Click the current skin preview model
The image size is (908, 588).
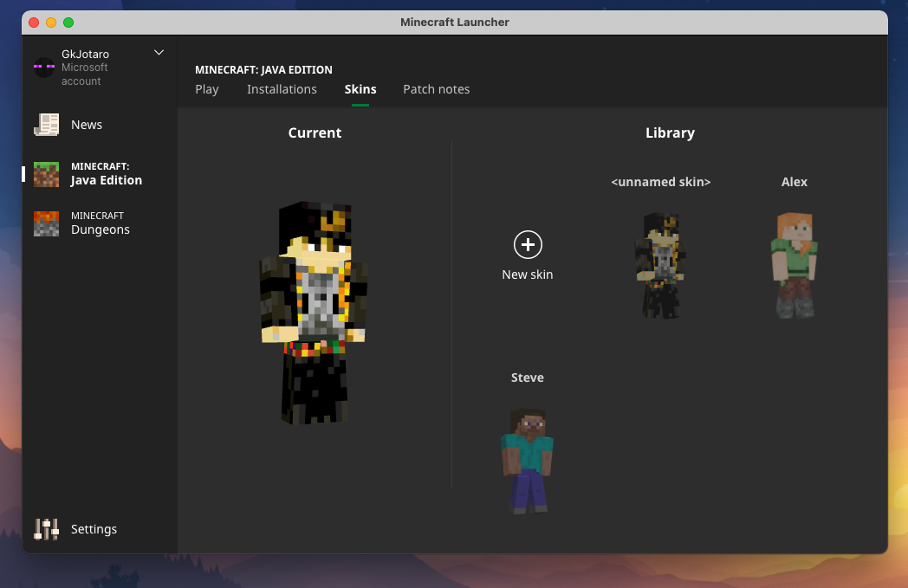tap(314, 313)
